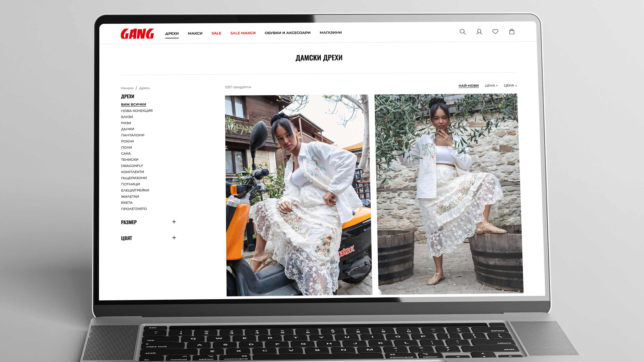Open the wishlist heart in header
This screenshot has height=362, width=644.
tap(495, 32)
